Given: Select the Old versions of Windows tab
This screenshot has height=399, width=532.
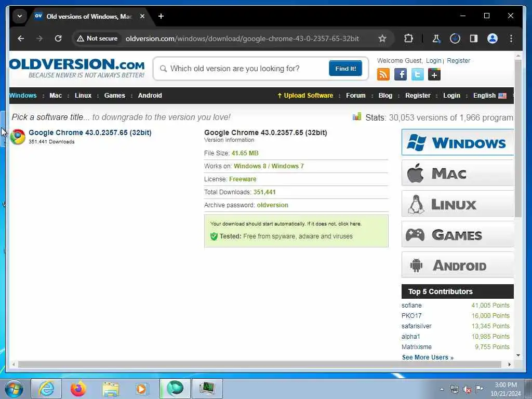Looking at the screenshot, I should (x=88, y=16).
